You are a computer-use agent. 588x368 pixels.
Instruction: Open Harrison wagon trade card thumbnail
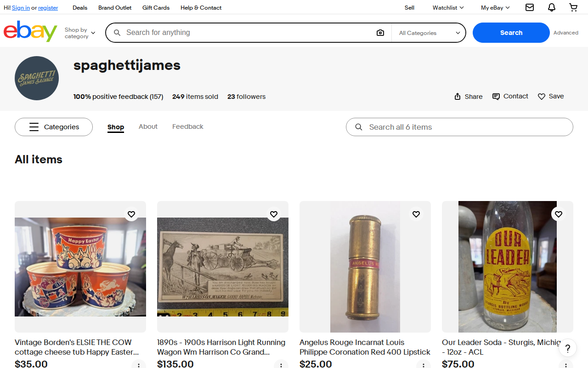click(x=223, y=267)
